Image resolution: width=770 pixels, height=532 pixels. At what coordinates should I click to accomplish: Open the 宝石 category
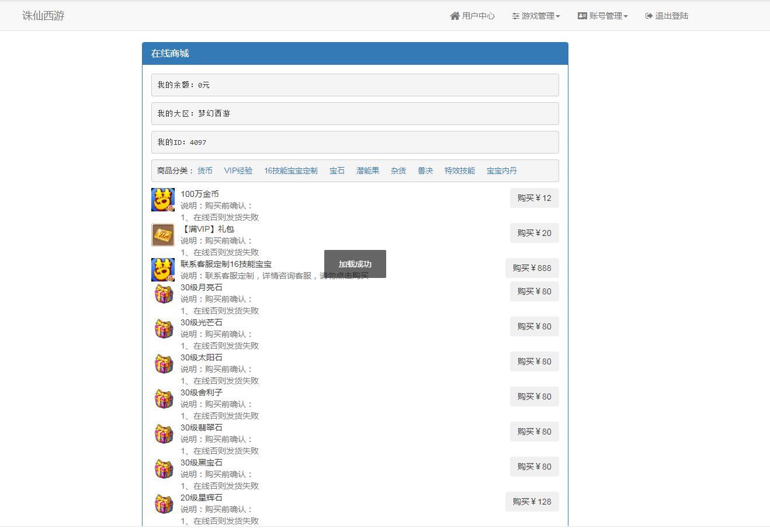[x=337, y=171]
